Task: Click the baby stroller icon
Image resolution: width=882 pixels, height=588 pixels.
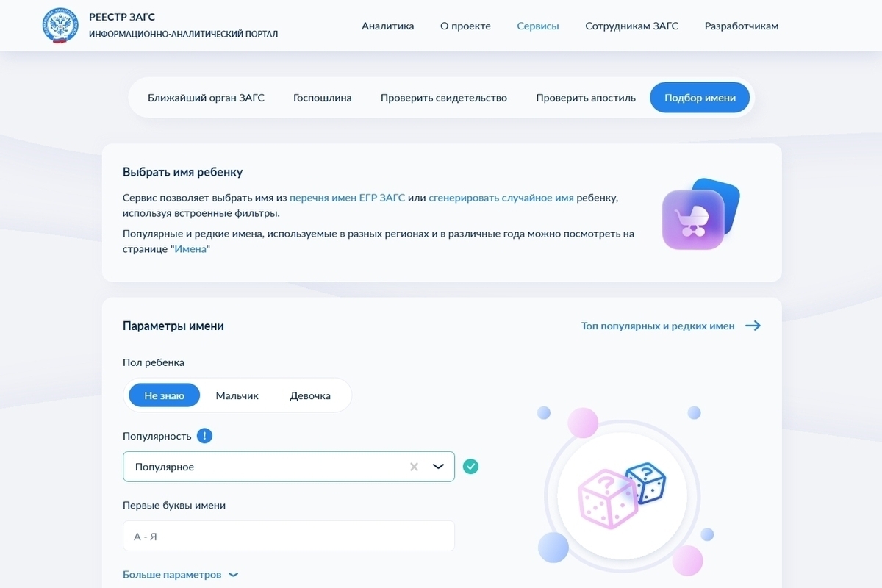Action: 693,219
